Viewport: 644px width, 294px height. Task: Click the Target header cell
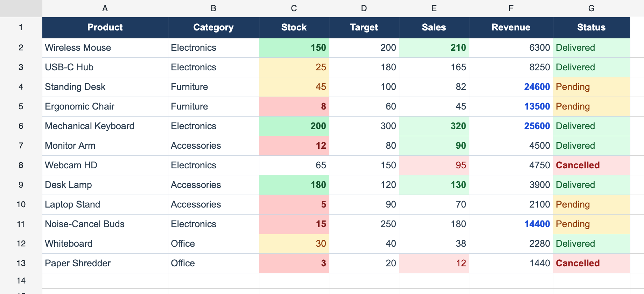(364, 27)
